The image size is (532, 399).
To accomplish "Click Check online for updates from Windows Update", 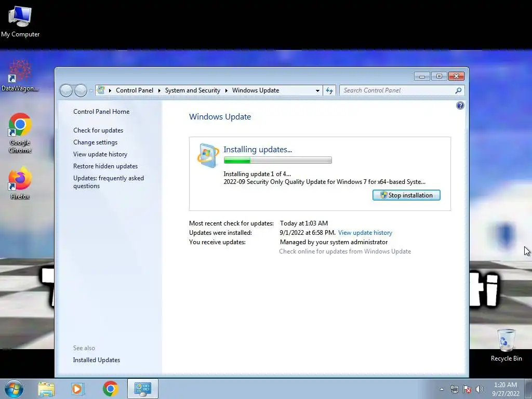I will 345,251.
